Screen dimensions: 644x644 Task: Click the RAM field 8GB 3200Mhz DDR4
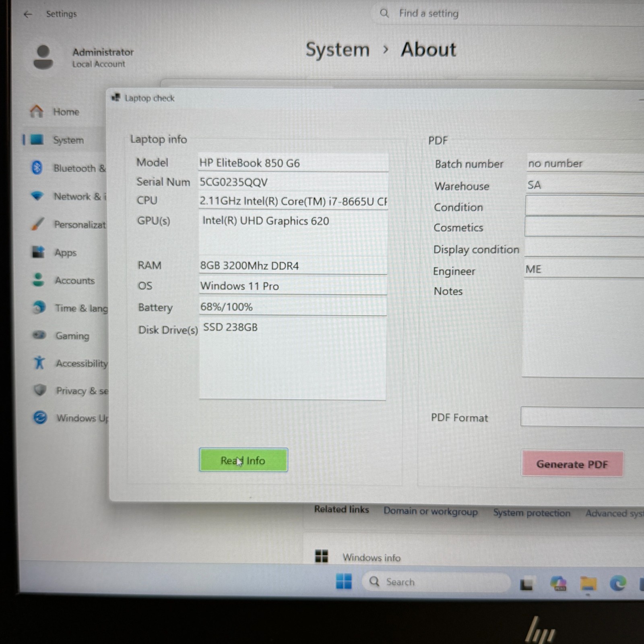click(293, 266)
